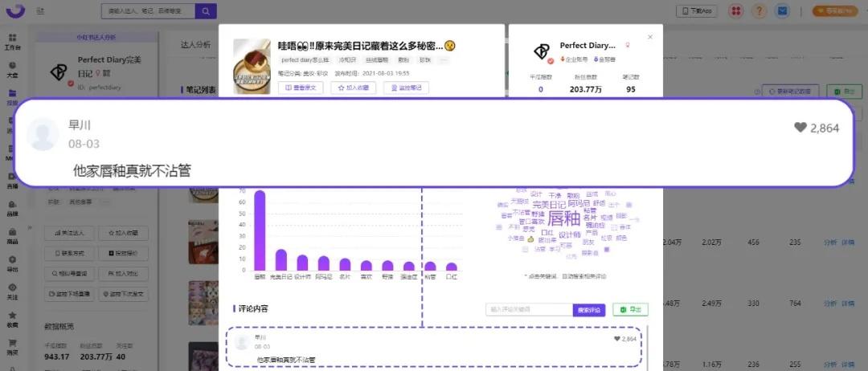Viewport: 868px width, 371px height.
Task: Click the 下载App button
Action: click(x=697, y=11)
